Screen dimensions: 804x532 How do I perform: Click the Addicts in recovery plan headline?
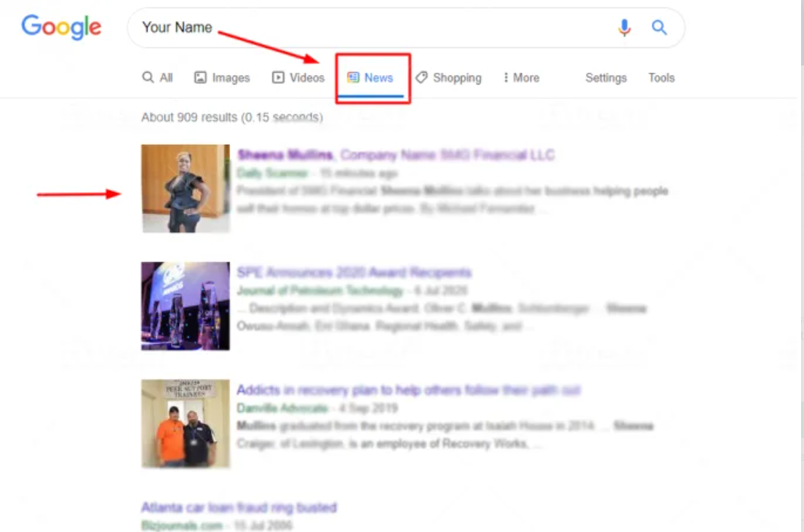click(x=408, y=390)
